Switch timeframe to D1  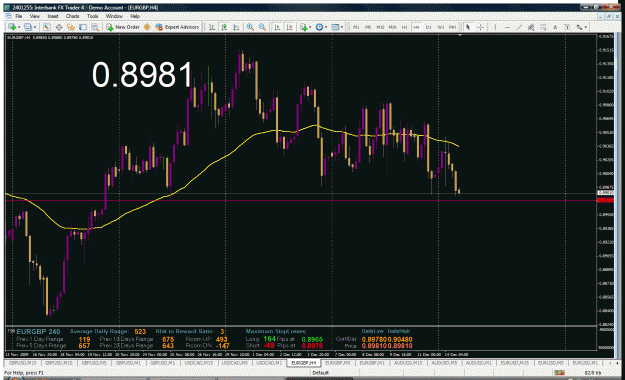(x=428, y=27)
